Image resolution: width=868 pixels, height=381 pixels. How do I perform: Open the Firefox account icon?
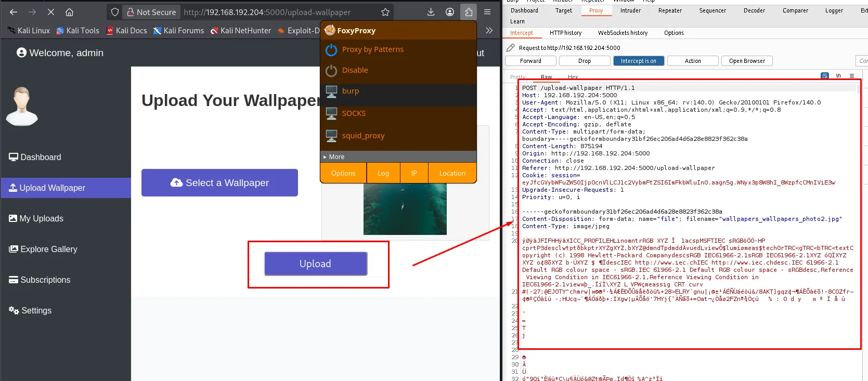coord(450,12)
